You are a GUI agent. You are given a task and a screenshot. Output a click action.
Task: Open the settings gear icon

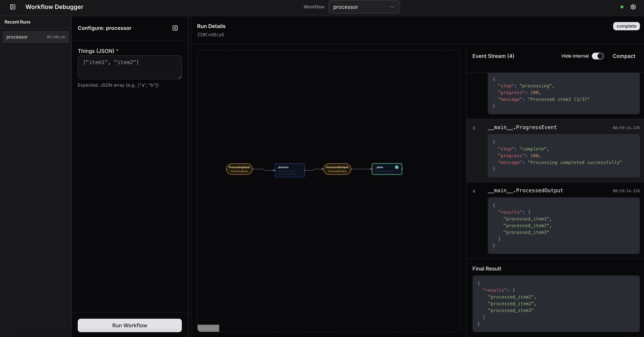(633, 7)
